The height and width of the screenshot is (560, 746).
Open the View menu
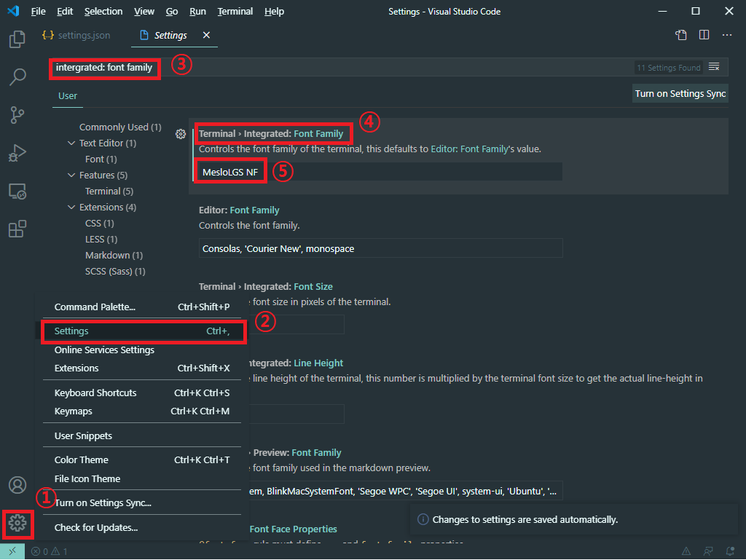(144, 12)
